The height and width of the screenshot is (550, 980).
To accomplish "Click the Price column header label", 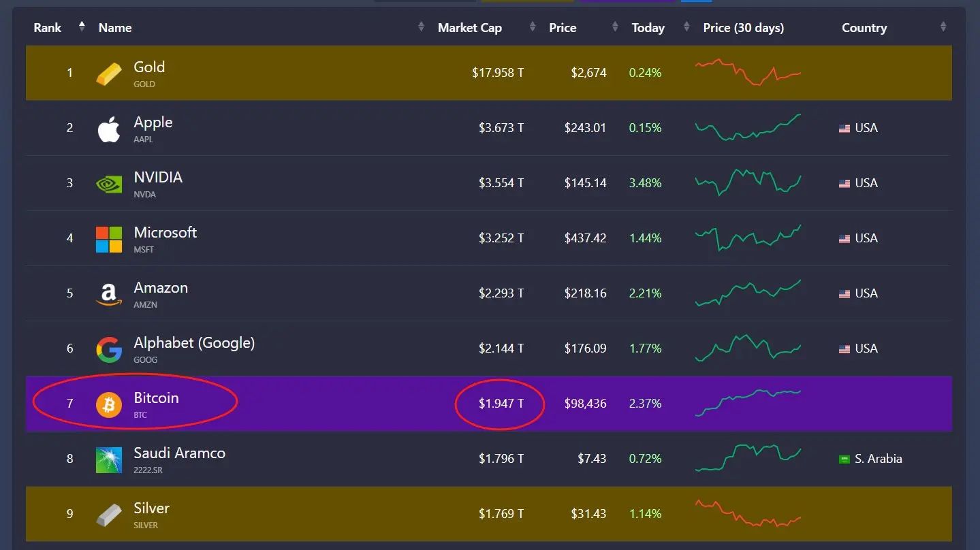I will point(563,28).
